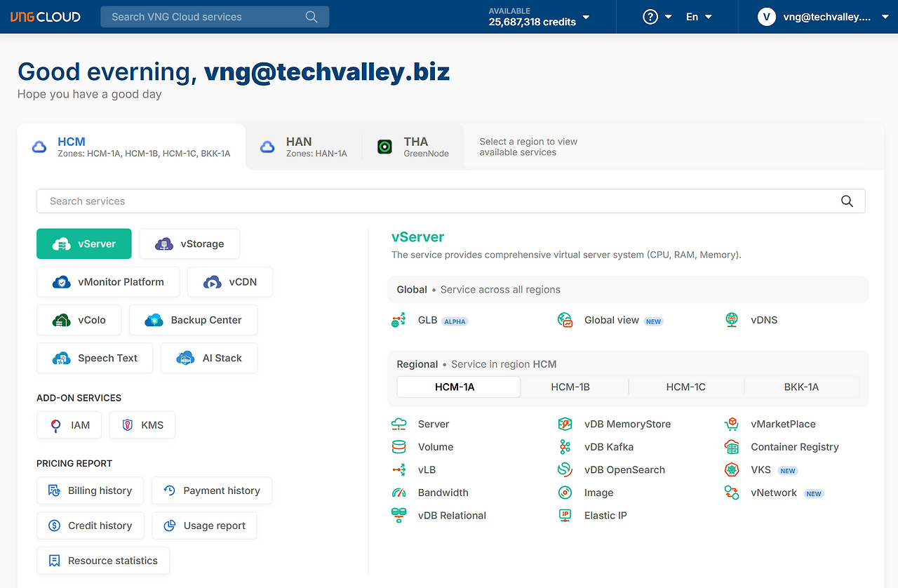Select the BKK-1A zone tab
Viewport: 898px width, 588px height.
(x=801, y=387)
